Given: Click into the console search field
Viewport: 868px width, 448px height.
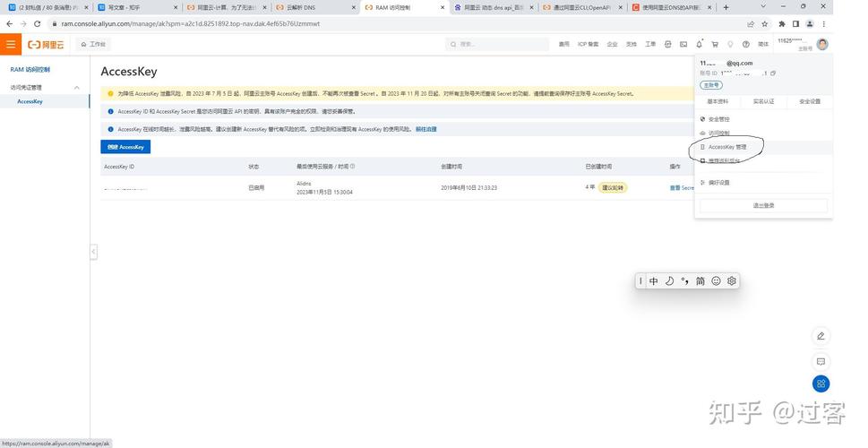Looking at the screenshot, I should pos(497,44).
